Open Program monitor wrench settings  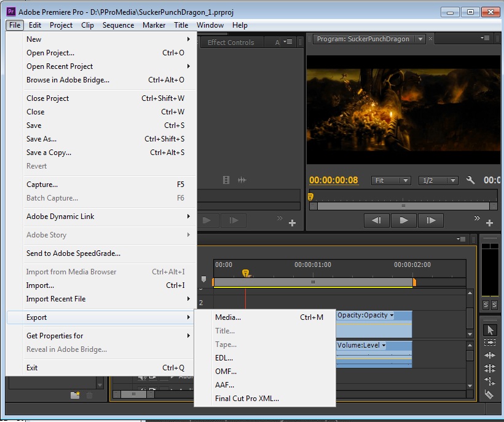click(470, 180)
